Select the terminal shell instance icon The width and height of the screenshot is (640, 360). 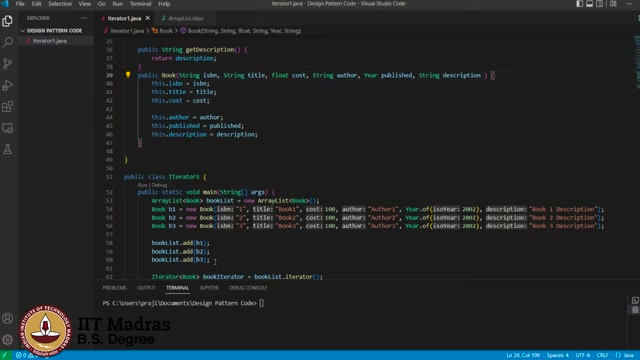pyautogui.click(x=635, y=300)
